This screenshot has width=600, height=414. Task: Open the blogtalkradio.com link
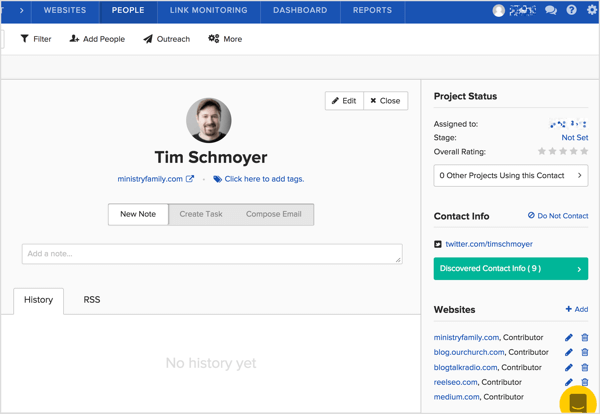pos(465,367)
